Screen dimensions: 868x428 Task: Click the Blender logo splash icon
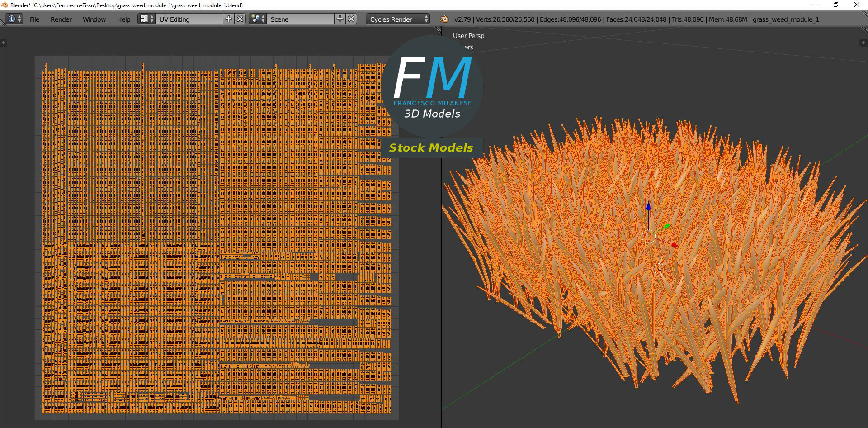[x=444, y=19]
